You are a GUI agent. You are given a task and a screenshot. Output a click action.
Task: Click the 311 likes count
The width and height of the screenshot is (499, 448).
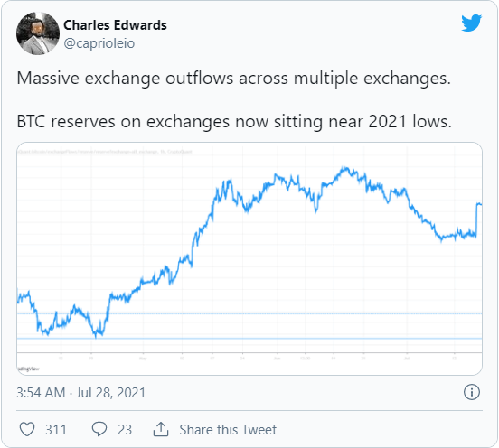[x=56, y=430]
